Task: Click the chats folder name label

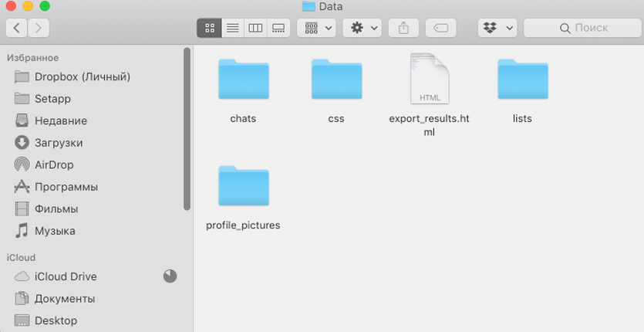Action: coord(243,118)
